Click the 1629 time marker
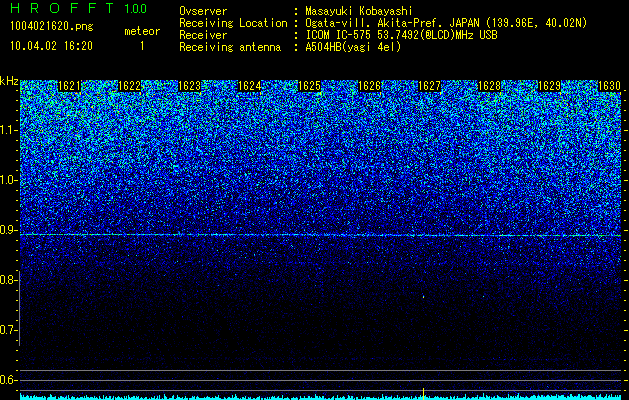This screenshot has width=629, height=400. [x=549, y=86]
